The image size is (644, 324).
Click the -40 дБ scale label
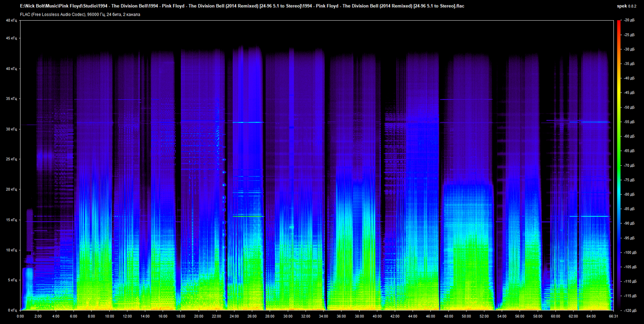pos(628,78)
